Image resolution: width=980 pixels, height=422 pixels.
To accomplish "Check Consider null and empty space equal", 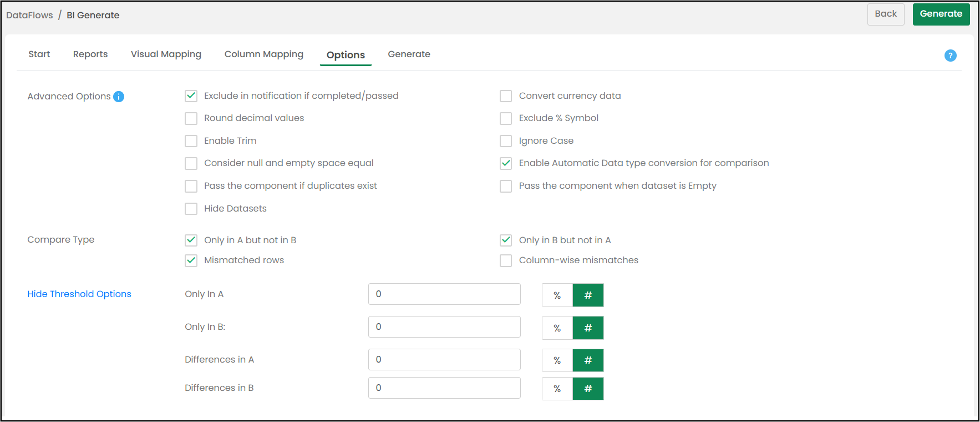I will [191, 163].
